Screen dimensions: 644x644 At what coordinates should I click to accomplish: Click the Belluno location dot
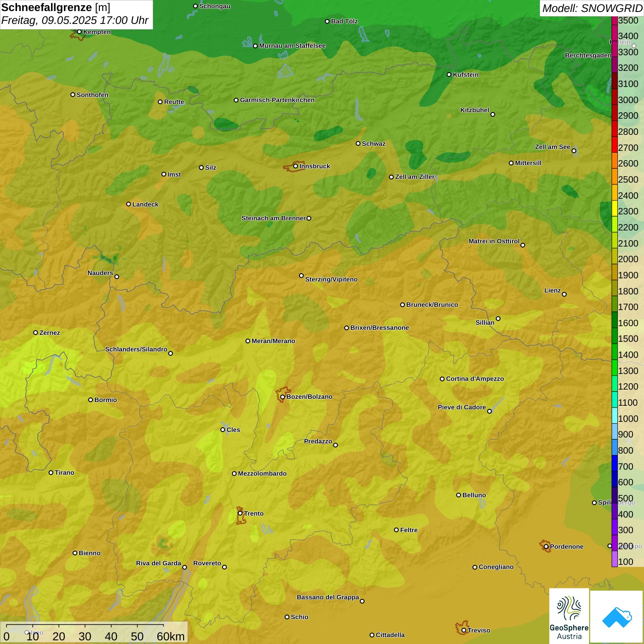[x=458, y=495]
